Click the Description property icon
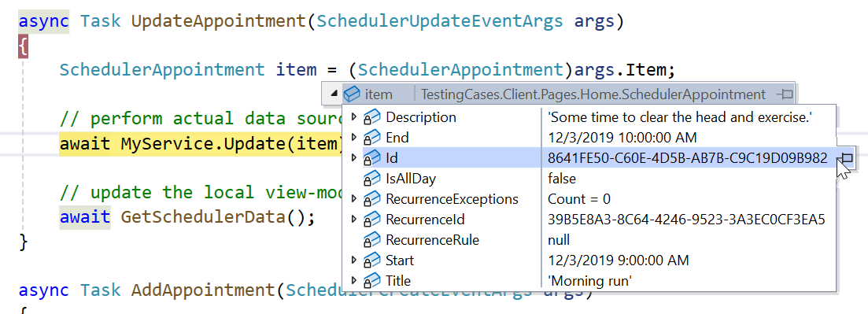Image resolution: width=868 pixels, height=314 pixels. [371, 117]
